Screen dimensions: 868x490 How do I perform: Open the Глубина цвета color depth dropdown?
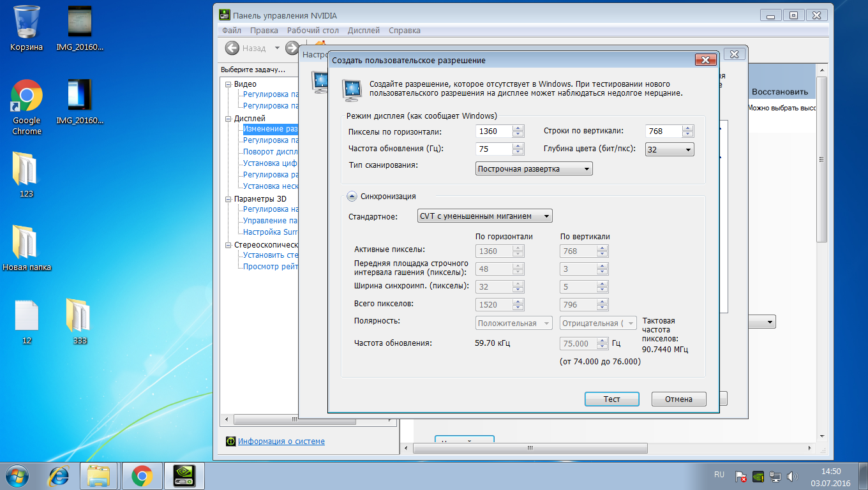pyautogui.click(x=670, y=149)
